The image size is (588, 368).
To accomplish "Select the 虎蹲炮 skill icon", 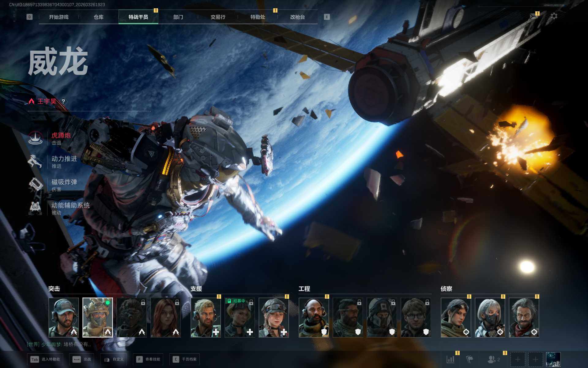I will (36, 138).
